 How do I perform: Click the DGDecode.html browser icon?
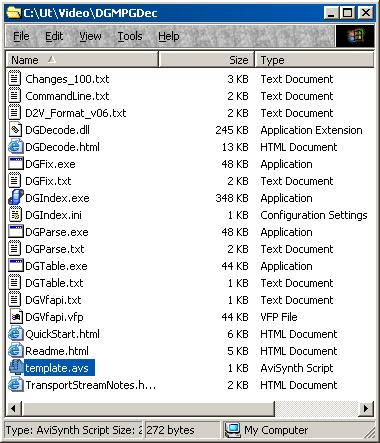point(15,147)
